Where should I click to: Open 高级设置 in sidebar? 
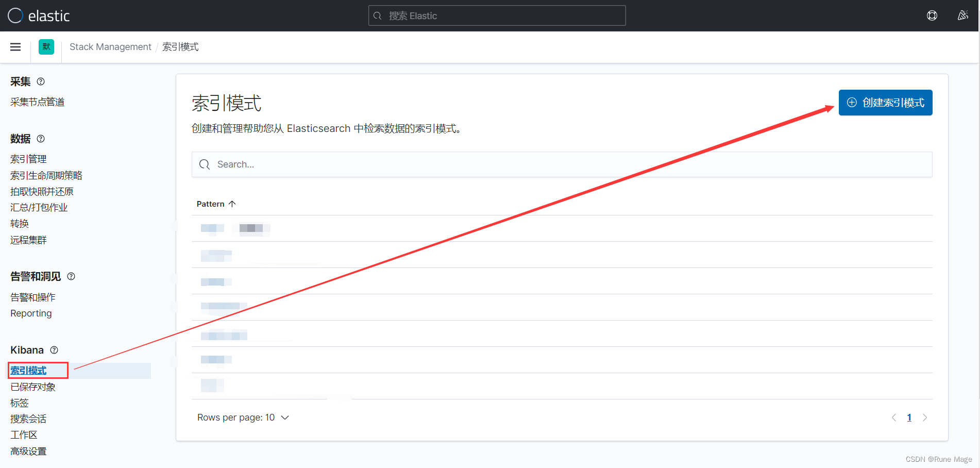point(28,451)
